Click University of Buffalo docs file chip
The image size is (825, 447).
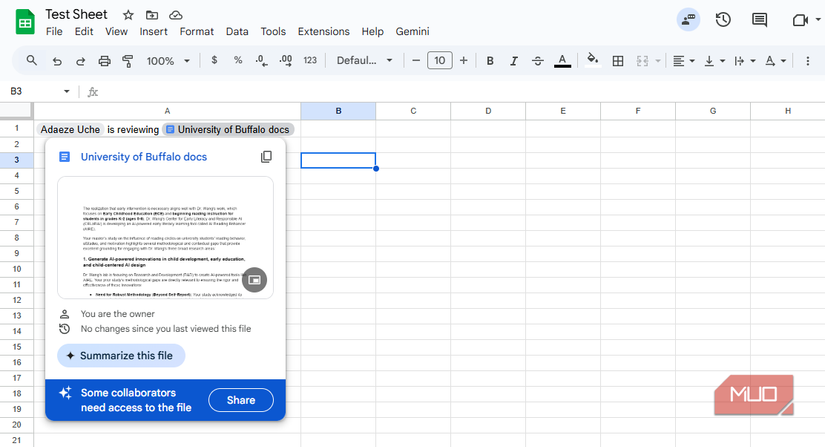click(x=228, y=129)
